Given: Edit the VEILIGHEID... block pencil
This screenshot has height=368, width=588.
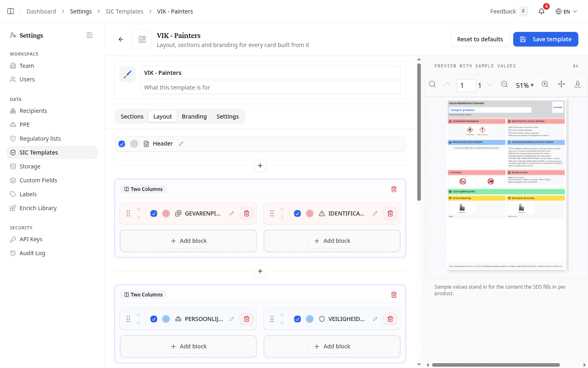Looking at the screenshot, I should [x=375, y=319].
